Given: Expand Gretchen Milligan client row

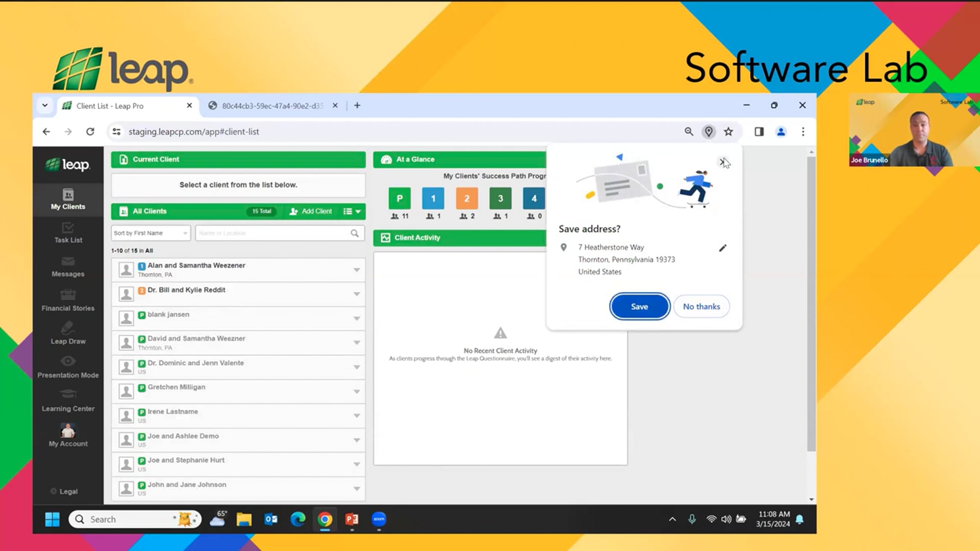Looking at the screenshot, I should pos(357,391).
